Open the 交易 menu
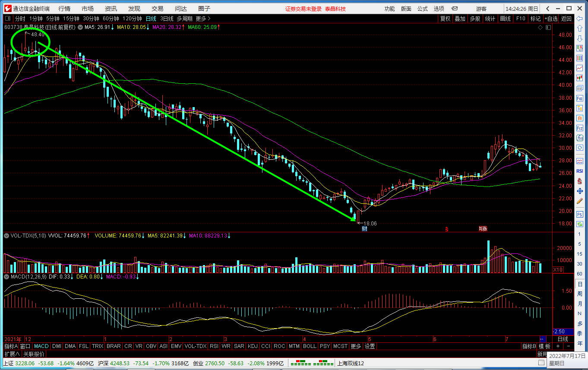The width and height of the screenshot is (588, 370). coord(158,9)
